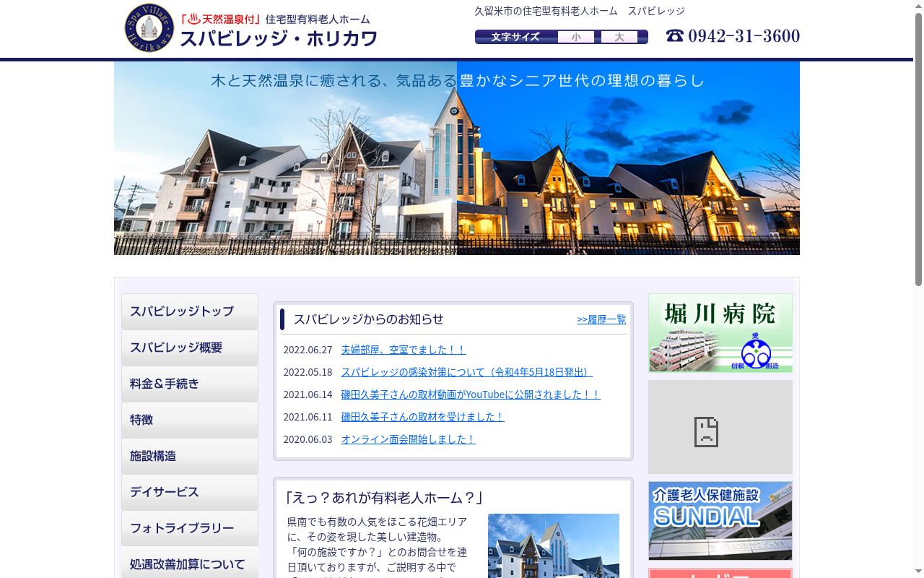
Task: Click the telephone icon beside 0942-31-3600
Action: pyautogui.click(x=675, y=35)
